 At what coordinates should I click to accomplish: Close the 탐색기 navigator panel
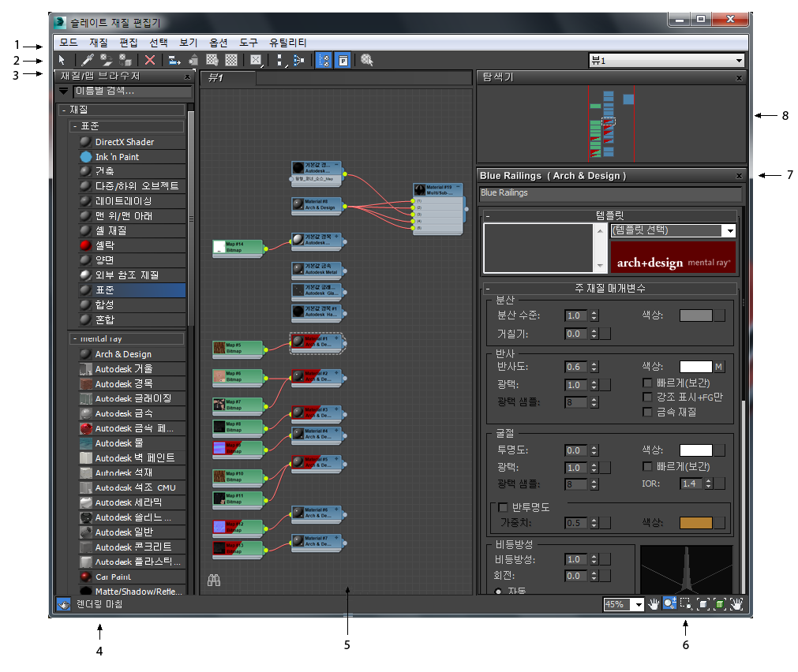(739, 78)
